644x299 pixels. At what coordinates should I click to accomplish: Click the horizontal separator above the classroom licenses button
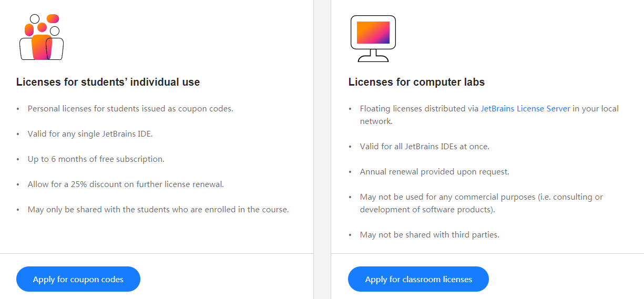(x=487, y=254)
